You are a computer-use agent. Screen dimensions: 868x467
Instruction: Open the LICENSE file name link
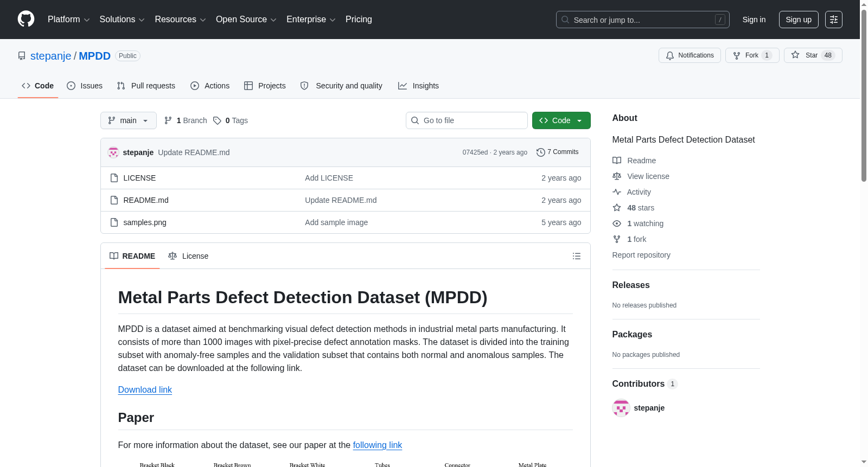(x=139, y=178)
